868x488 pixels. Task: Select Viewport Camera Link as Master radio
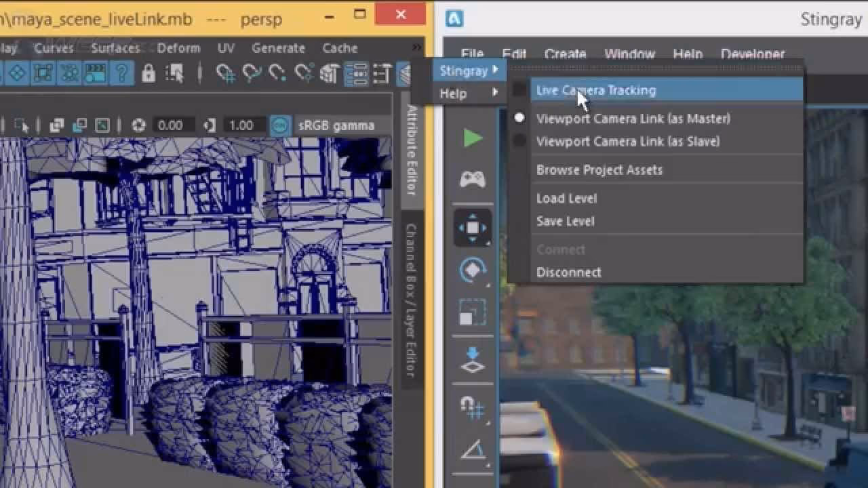pyautogui.click(x=519, y=118)
